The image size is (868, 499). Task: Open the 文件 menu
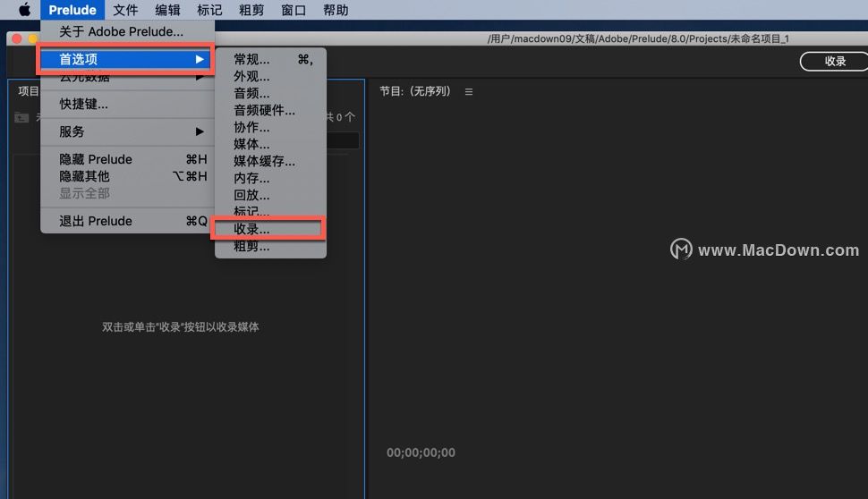125,10
